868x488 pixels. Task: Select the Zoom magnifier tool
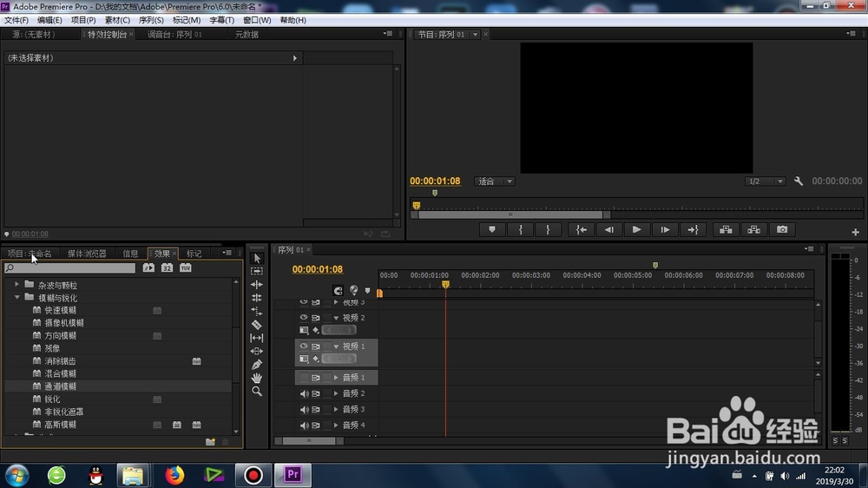click(257, 391)
